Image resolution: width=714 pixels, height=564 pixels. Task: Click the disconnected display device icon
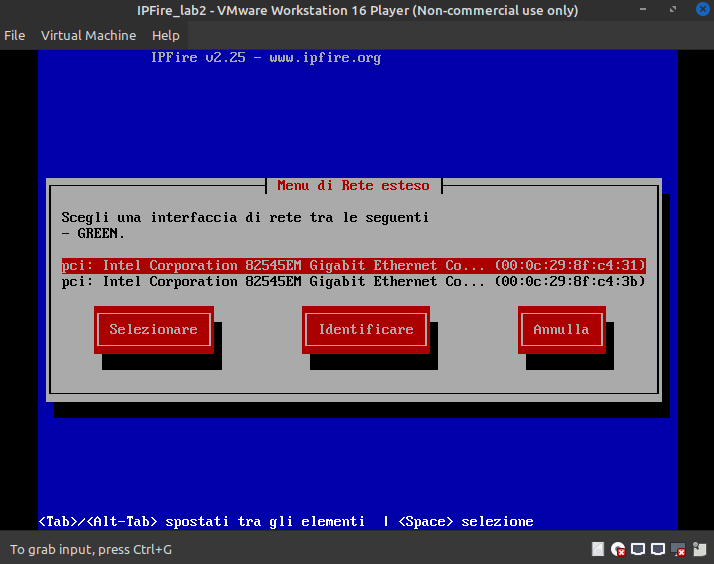tap(678, 549)
